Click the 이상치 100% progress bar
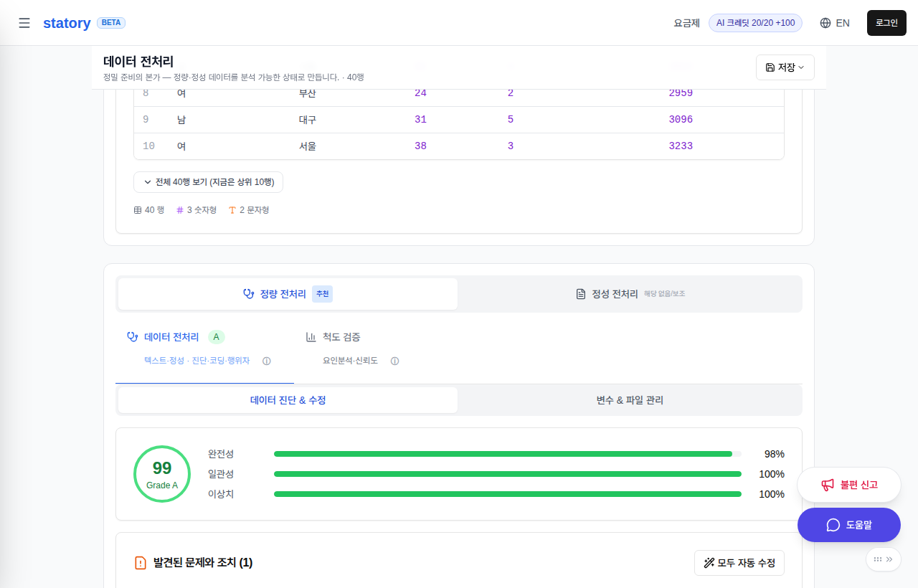The image size is (918, 588). tap(508, 494)
